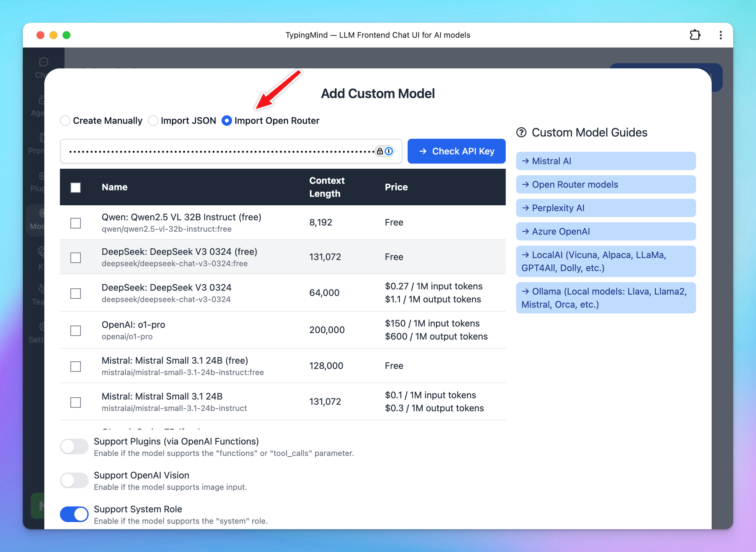Disable Support System Role toggle
Screen dimensions: 756x552
(x=74, y=514)
